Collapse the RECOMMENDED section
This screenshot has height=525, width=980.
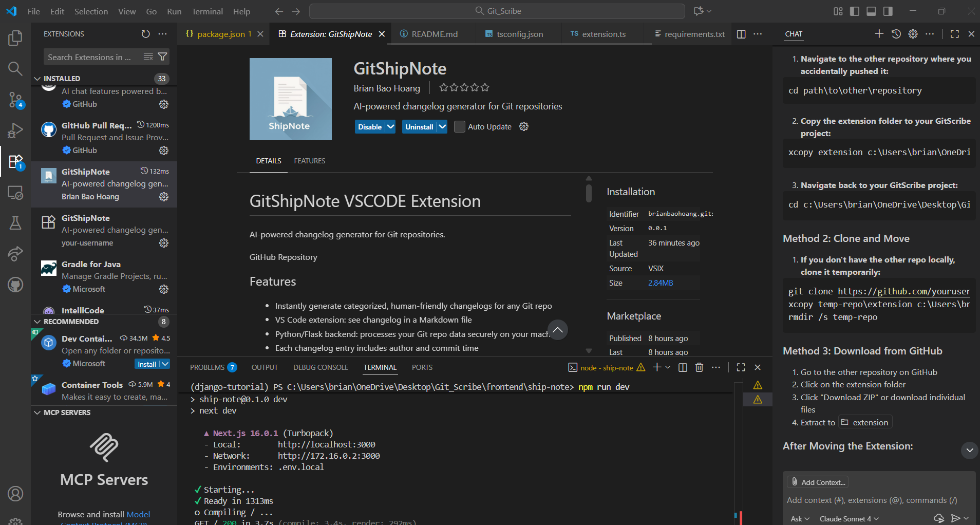coord(37,322)
